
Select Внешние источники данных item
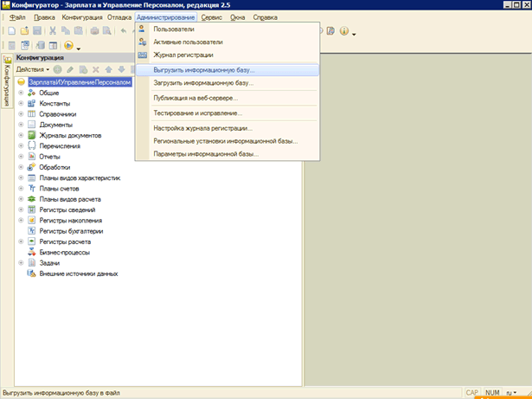(79, 274)
